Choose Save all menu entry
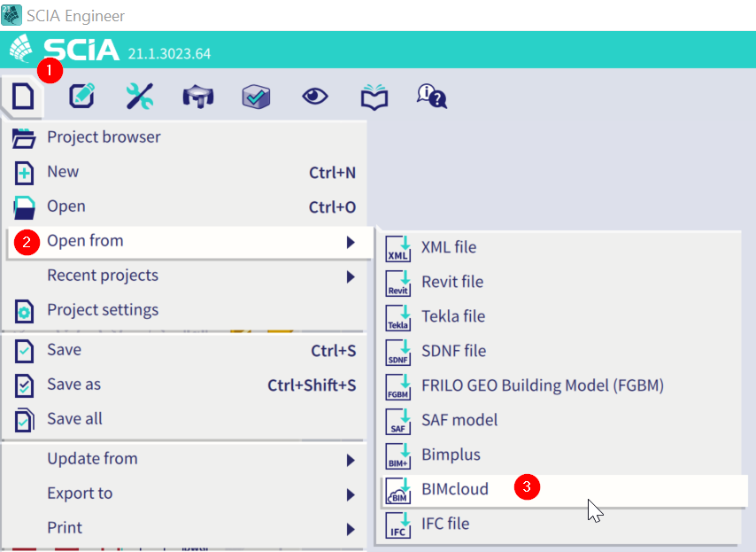This screenshot has height=552, width=756. pos(186,419)
